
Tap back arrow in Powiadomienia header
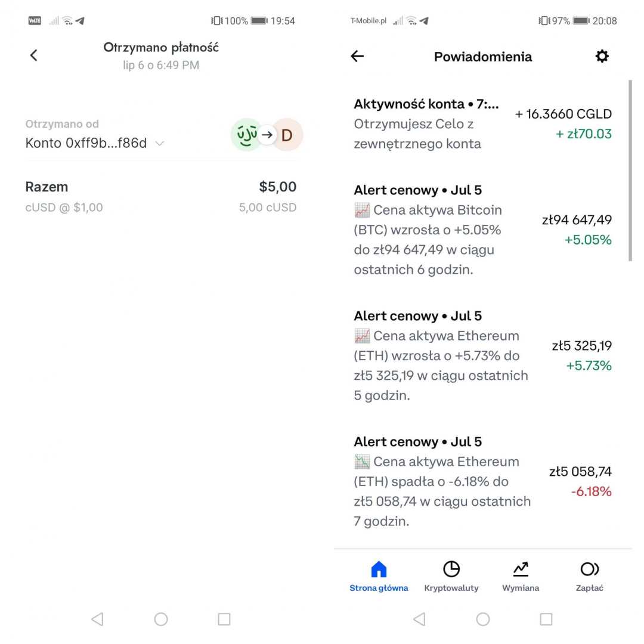357,56
